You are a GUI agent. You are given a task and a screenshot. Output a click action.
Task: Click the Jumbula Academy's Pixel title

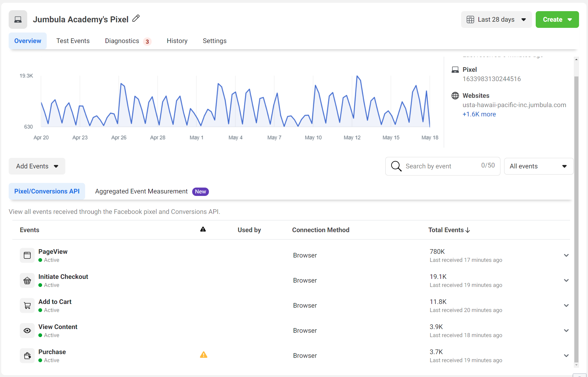pyautogui.click(x=80, y=19)
